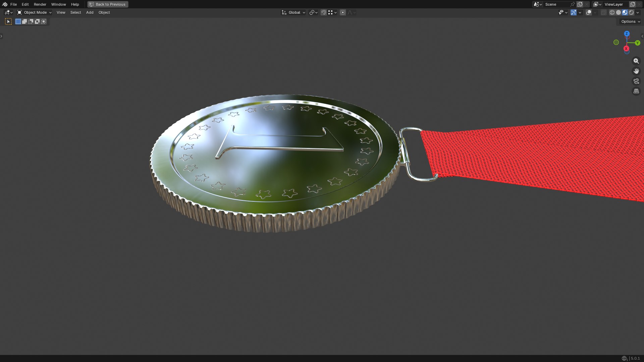Create a new scene copy
644x362 pixels.
pos(580,4)
